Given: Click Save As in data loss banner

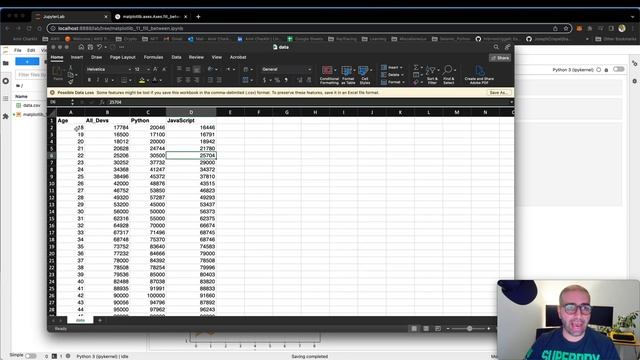Looking at the screenshot, I should (498, 93).
